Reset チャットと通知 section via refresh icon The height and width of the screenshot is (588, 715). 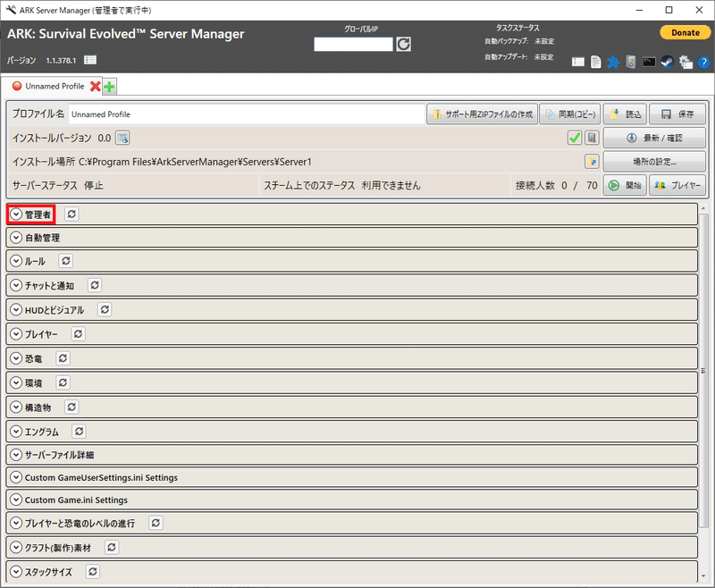95,285
